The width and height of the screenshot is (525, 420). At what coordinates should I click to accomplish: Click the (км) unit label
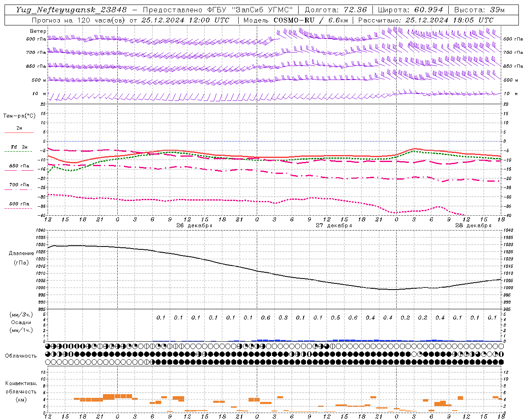[x=21, y=399]
